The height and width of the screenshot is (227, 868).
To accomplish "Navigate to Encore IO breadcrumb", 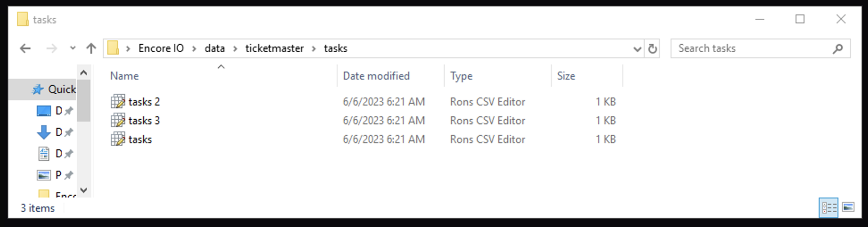I will click(161, 48).
